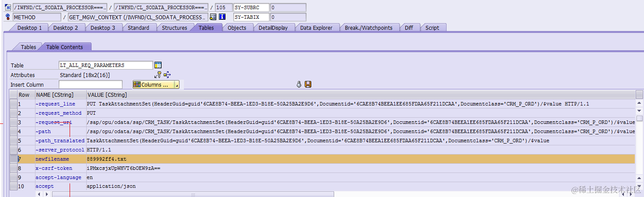Switch to the Desktop 2 tab
644x197 pixels.
(66, 28)
